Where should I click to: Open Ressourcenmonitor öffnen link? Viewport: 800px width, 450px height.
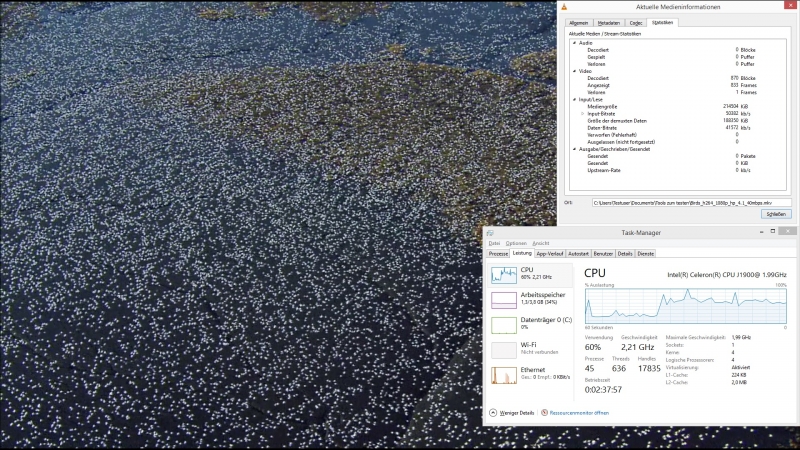[x=579, y=413]
